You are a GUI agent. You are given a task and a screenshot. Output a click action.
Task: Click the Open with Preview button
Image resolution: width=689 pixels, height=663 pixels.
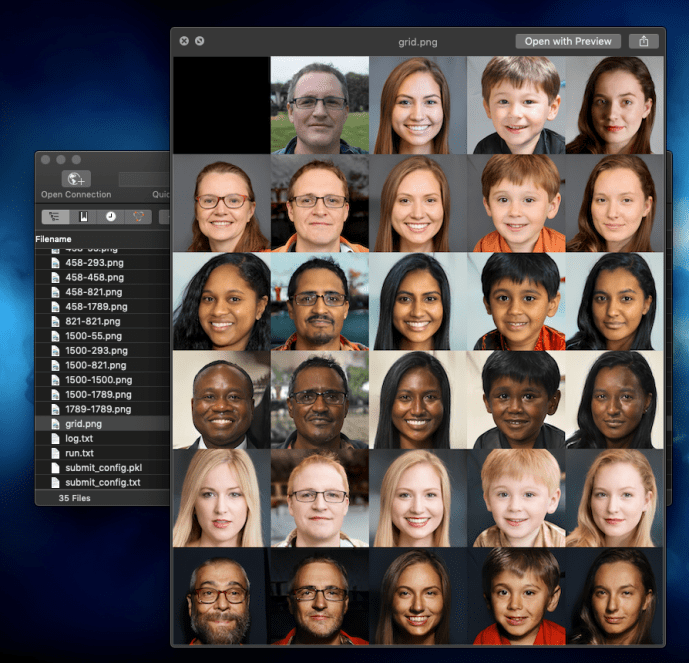(568, 41)
